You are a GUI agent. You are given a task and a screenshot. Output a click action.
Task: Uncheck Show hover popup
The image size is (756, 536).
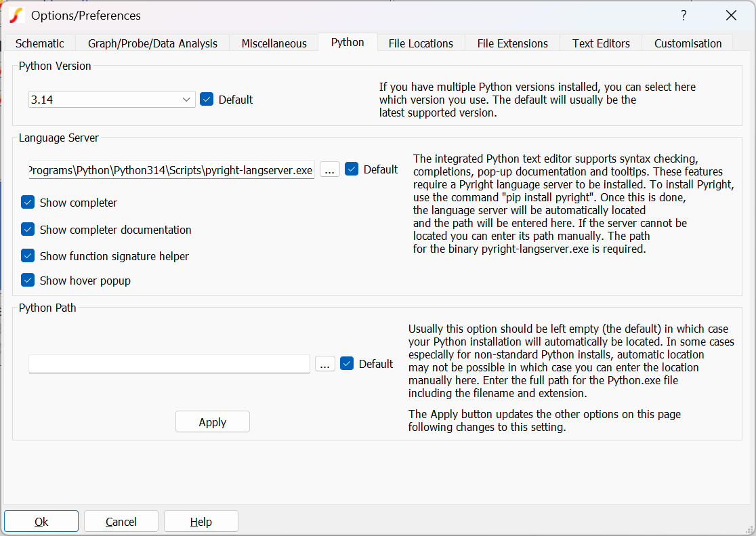[27, 279]
